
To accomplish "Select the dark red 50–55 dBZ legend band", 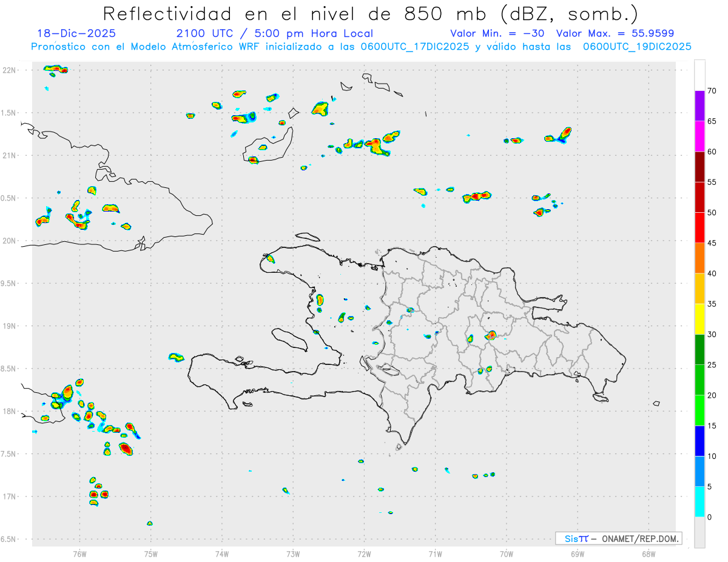I will pyautogui.click(x=699, y=197).
